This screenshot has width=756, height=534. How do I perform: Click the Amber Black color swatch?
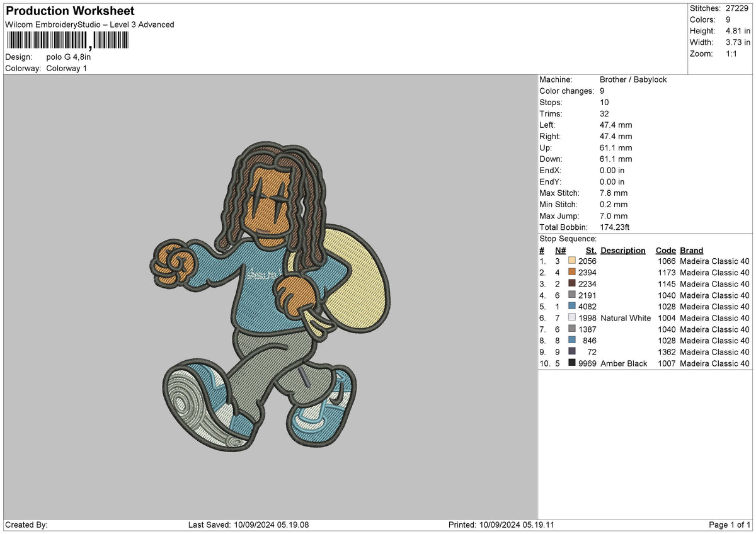(x=572, y=363)
